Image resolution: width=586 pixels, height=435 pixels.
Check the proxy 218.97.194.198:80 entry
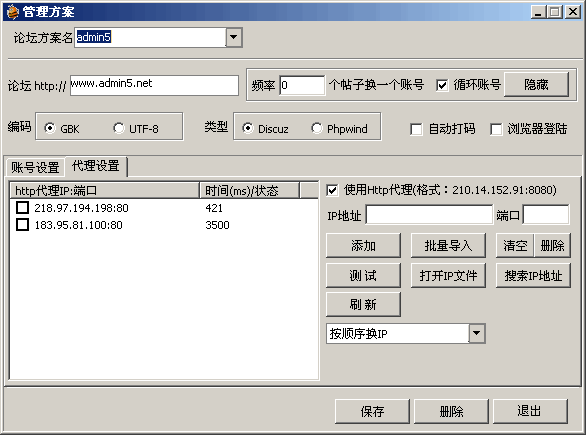point(22,207)
